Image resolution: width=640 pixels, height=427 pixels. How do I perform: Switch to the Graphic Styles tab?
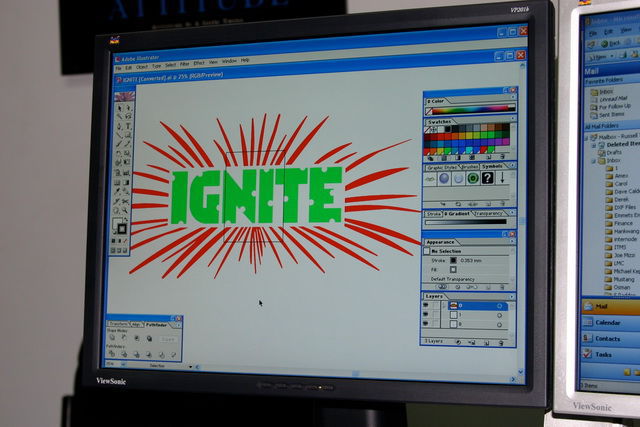click(442, 167)
